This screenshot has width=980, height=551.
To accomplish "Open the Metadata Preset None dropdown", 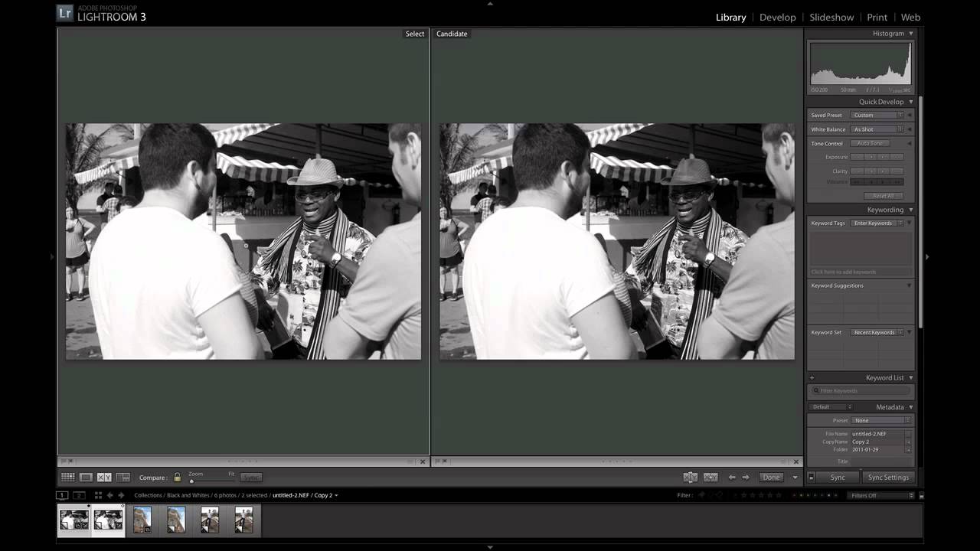I will 882,420.
